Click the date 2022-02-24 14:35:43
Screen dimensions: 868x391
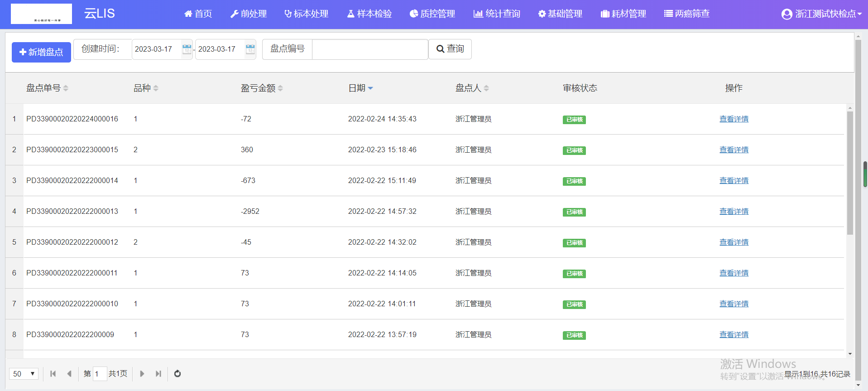(382, 119)
